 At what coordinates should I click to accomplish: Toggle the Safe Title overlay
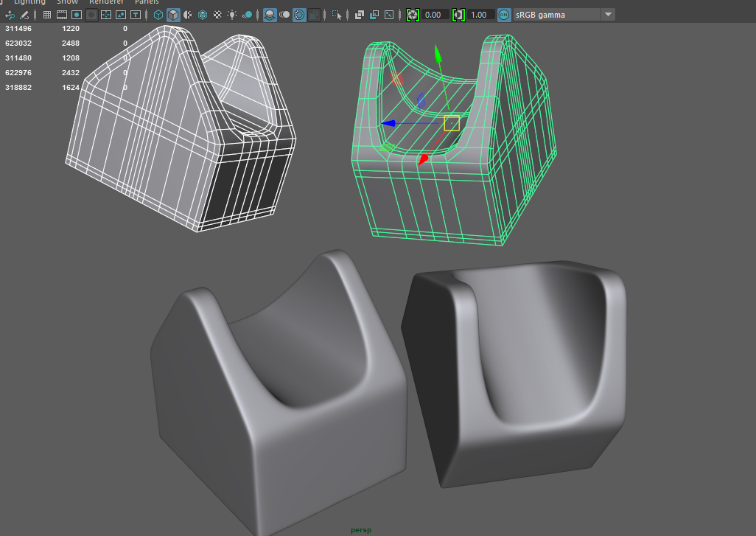[x=136, y=15]
